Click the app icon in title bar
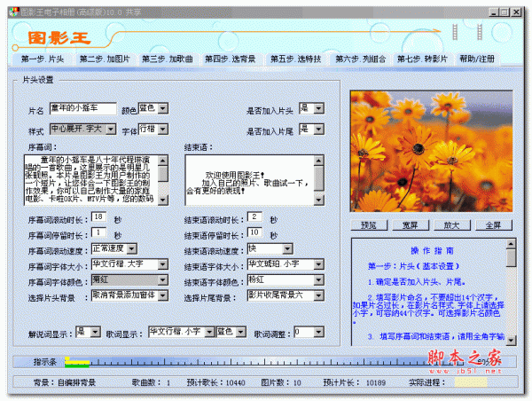 (x=14, y=12)
